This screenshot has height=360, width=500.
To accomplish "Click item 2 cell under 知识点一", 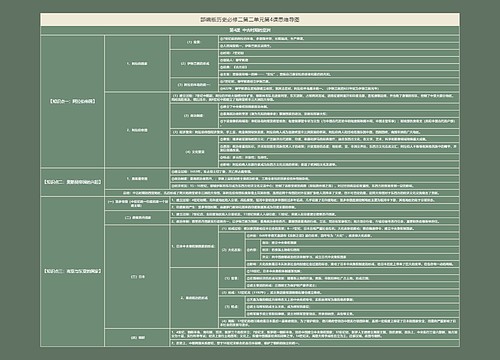I will pyautogui.click(x=137, y=130).
